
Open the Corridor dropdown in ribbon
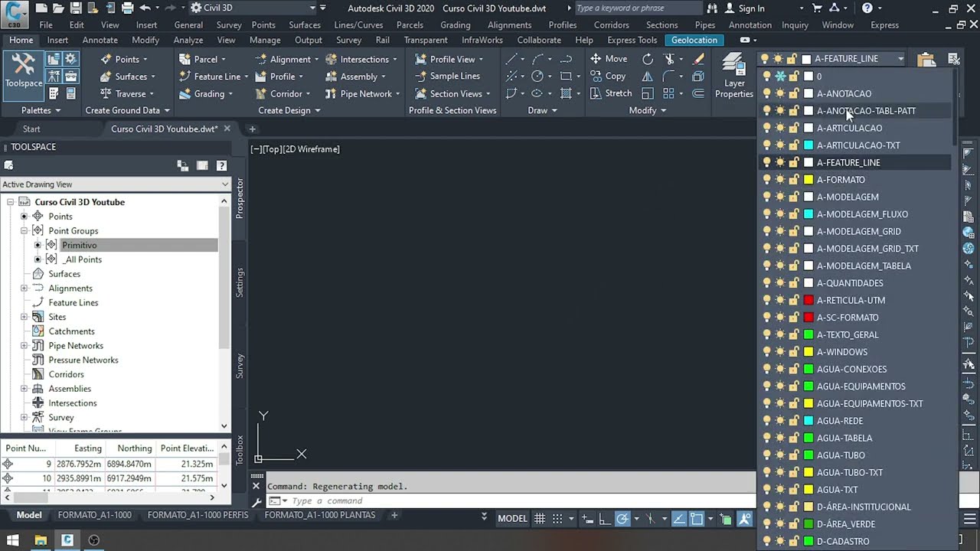[x=283, y=93]
